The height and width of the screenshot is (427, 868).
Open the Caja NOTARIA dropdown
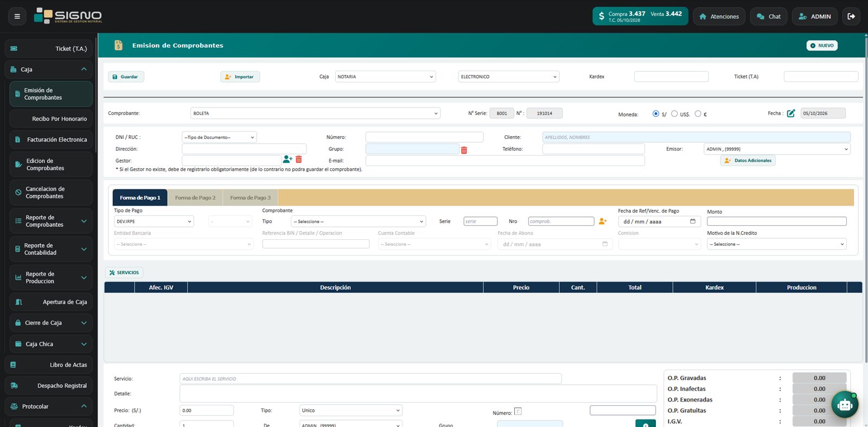[x=385, y=77]
